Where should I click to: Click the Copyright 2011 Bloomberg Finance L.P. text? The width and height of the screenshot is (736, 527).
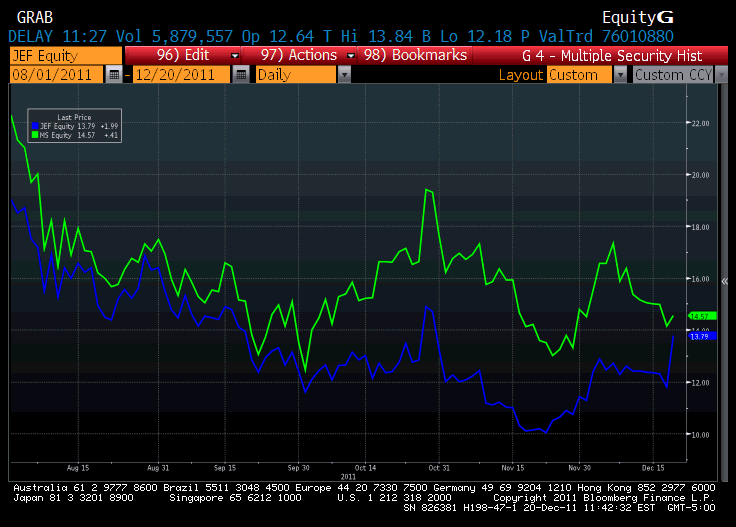click(604, 498)
